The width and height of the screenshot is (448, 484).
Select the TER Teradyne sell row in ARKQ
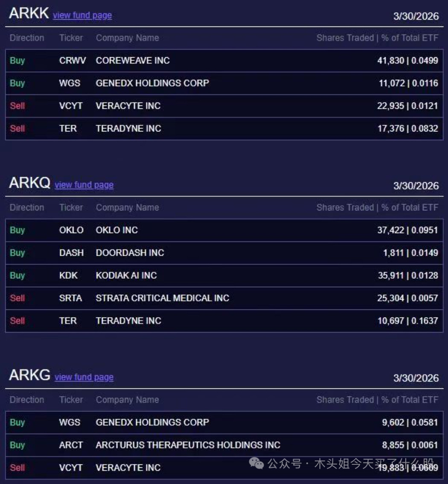tap(224, 321)
